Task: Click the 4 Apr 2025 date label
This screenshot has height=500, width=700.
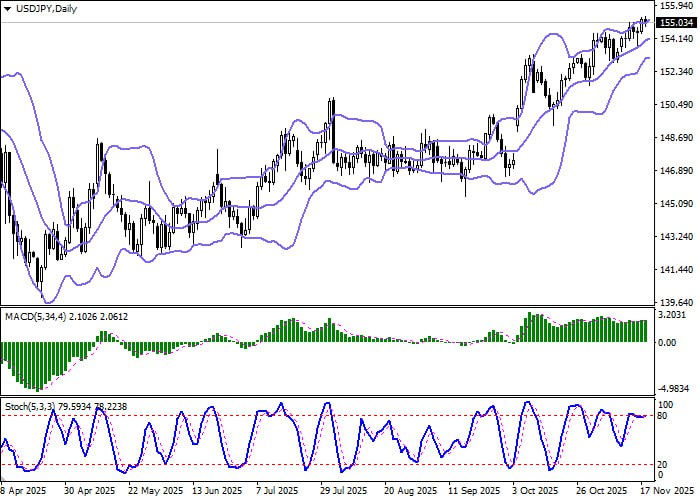Action: (24, 491)
